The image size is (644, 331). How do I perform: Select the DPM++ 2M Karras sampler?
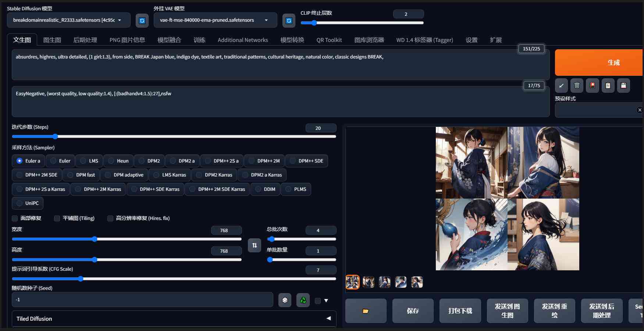98,189
